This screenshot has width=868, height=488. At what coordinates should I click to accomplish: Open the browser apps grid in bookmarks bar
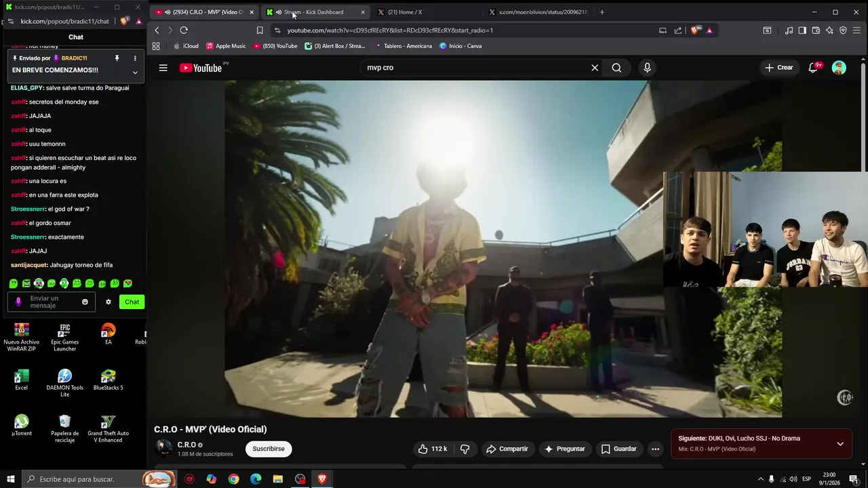156,46
